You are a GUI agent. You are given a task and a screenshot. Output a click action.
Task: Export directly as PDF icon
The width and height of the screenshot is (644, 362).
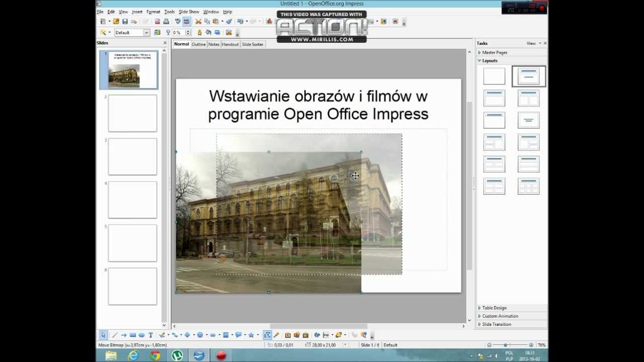click(x=157, y=22)
